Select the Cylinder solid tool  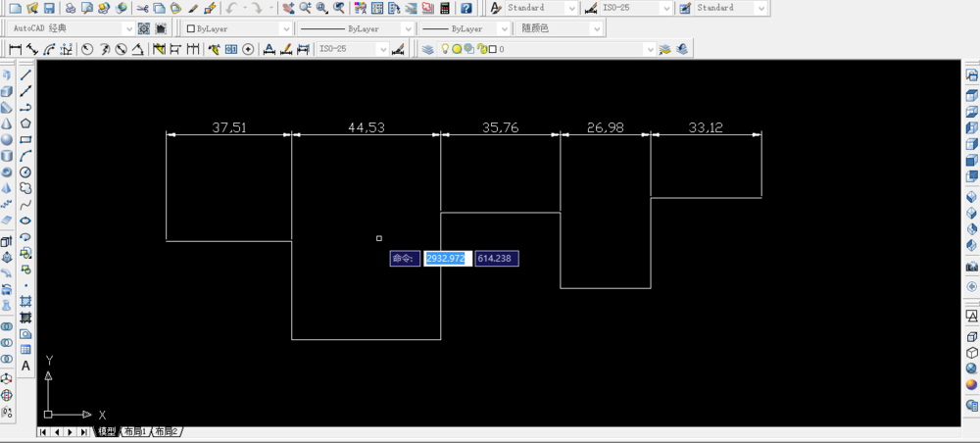(x=7, y=156)
